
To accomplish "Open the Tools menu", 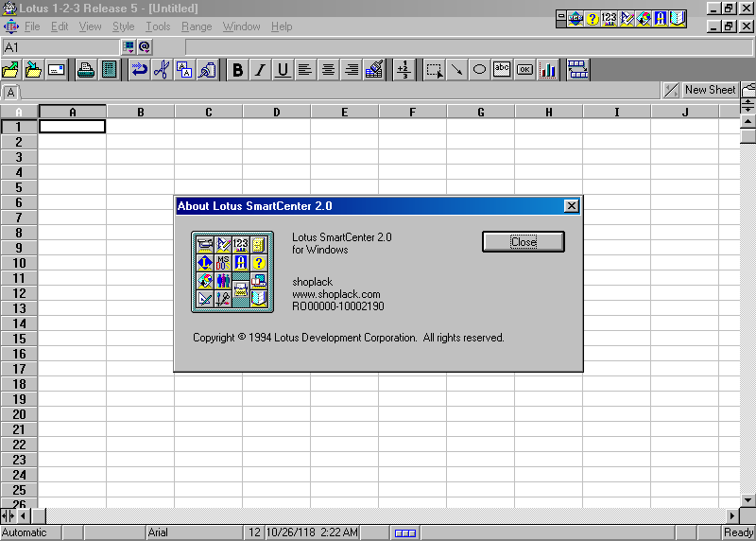I will (158, 26).
